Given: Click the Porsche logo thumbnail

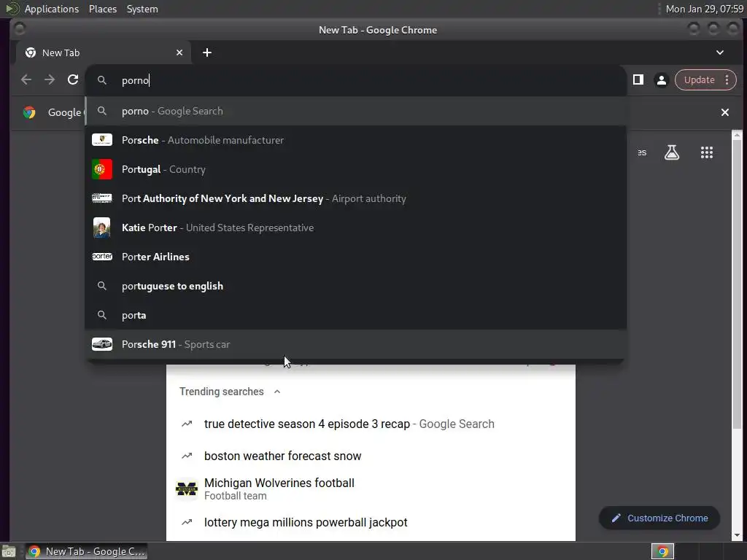Looking at the screenshot, I should (102, 139).
